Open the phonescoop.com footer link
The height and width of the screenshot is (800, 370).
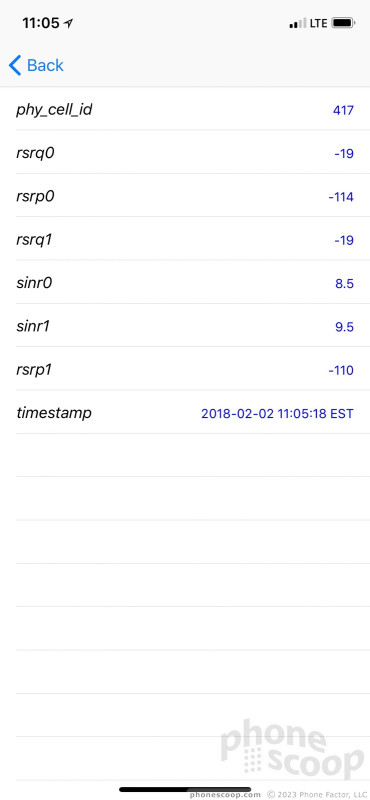pyautogui.click(x=225, y=795)
